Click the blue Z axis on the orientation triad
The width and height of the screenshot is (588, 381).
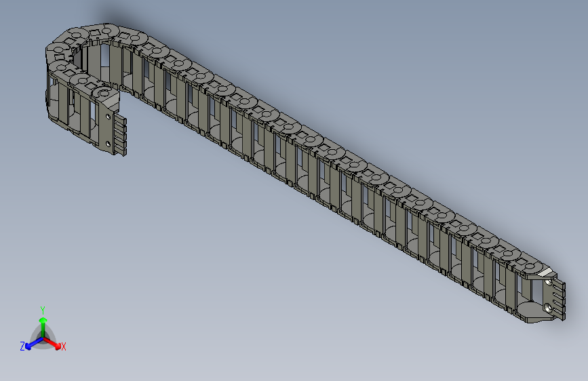(34, 344)
